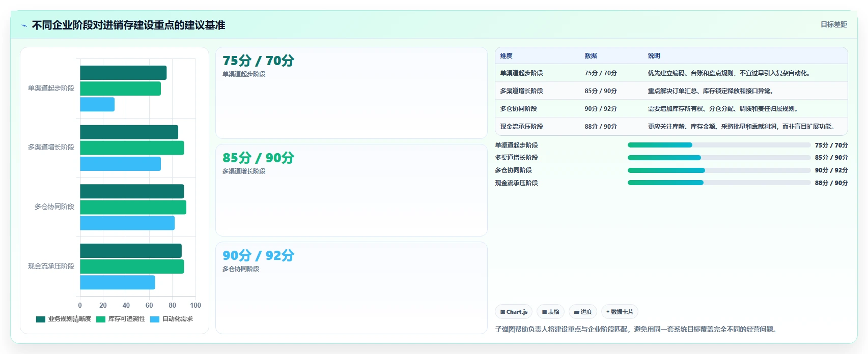Click the 单渠道起步阶段 table row name
The height and width of the screenshot is (354, 868).
pyautogui.click(x=521, y=73)
